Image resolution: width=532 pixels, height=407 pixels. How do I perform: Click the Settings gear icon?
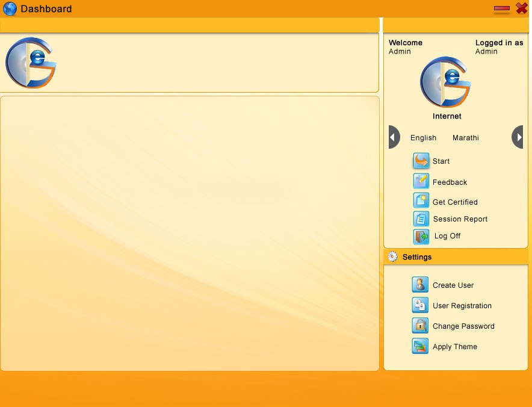click(393, 257)
